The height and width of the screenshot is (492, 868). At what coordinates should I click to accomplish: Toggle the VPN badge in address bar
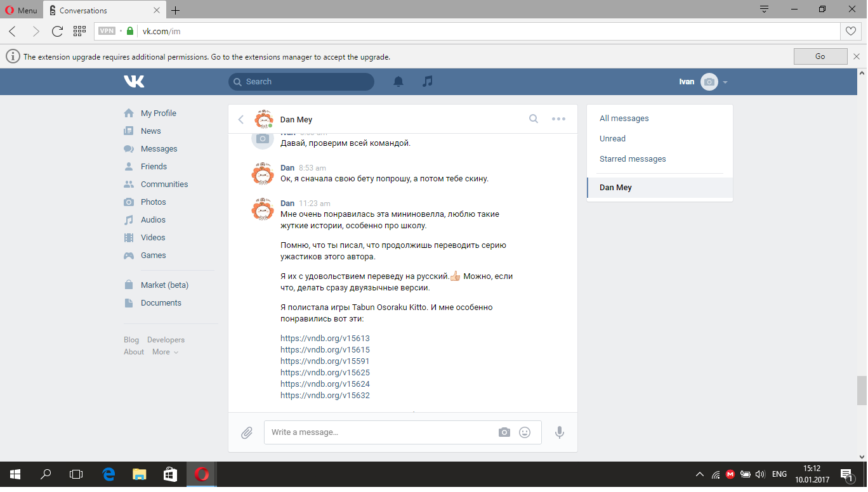pos(107,30)
